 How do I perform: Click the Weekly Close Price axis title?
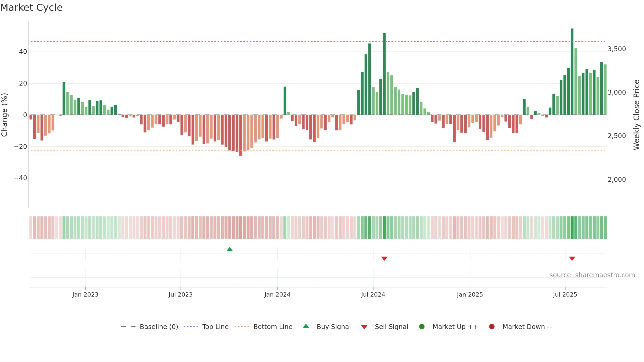pos(636,115)
